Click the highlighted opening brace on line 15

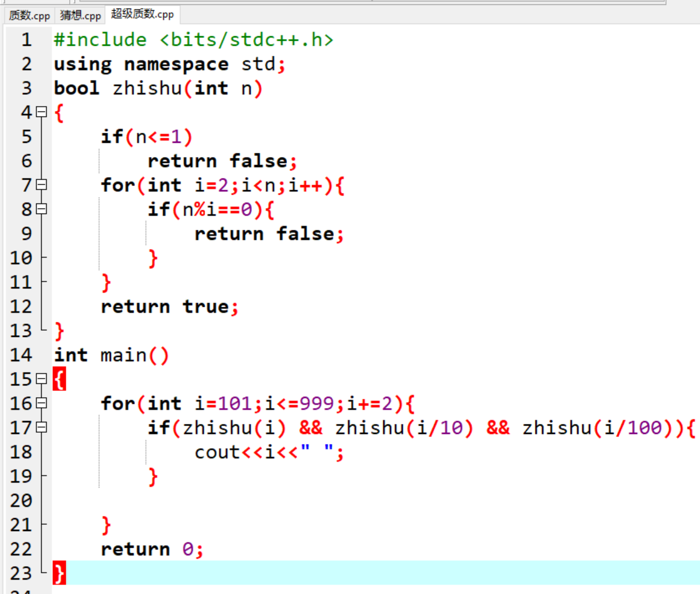[x=60, y=379]
